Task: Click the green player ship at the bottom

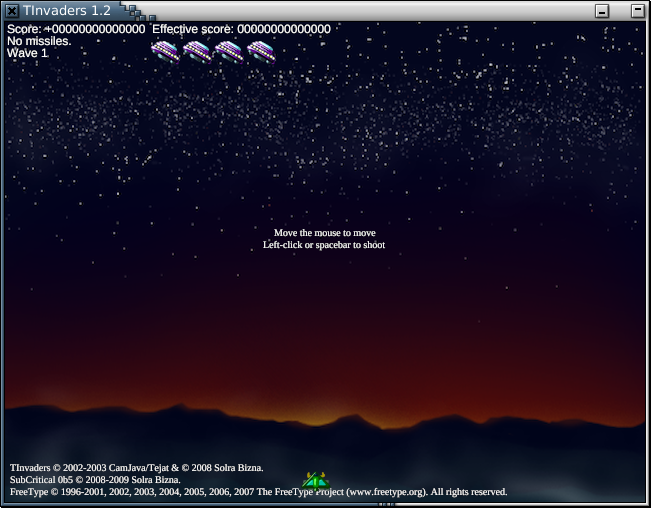Action: pyautogui.click(x=316, y=481)
